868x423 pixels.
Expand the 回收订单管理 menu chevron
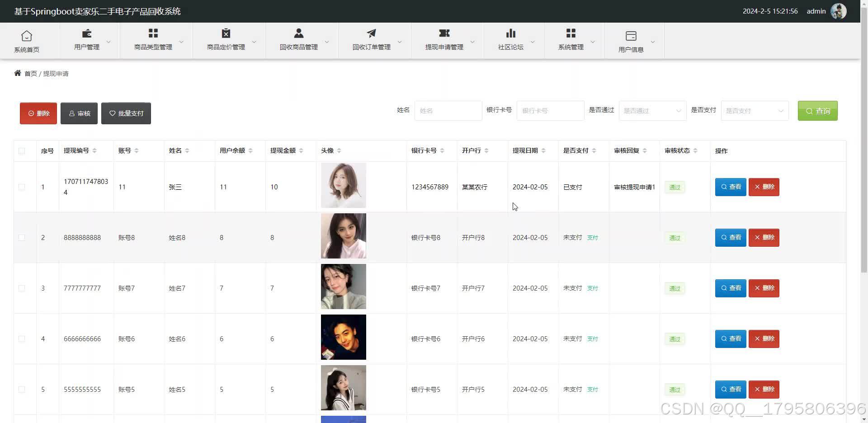(x=400, y=42)
